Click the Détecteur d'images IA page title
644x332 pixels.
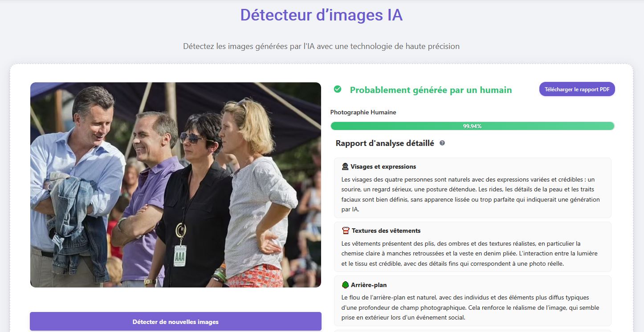[321, 15]
